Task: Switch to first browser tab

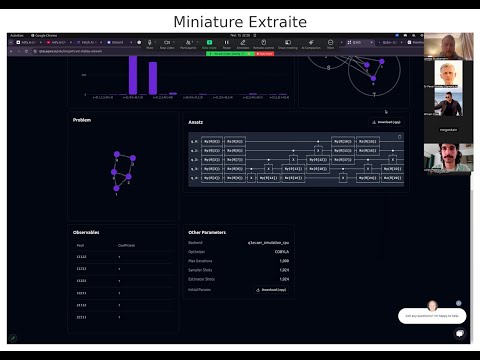Action: (x=29, y=42)
